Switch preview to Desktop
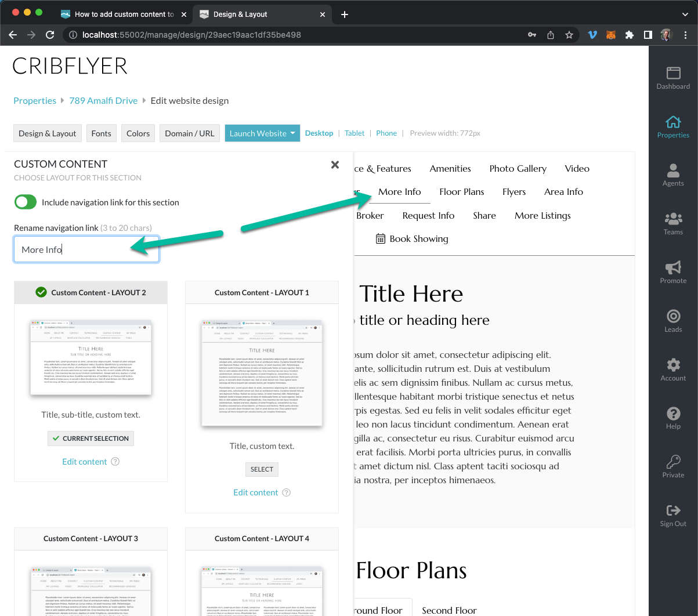The image size is (698, 616). pos(319,133)
